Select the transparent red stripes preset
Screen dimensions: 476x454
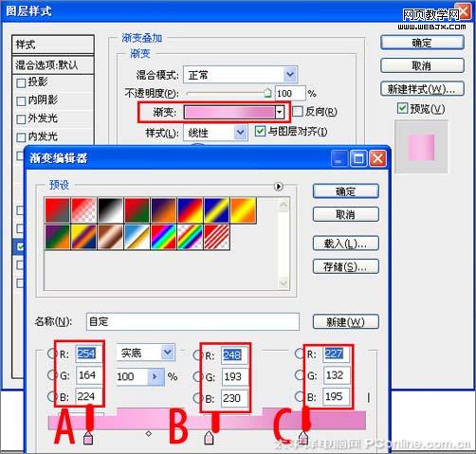[x=217, y=237]
